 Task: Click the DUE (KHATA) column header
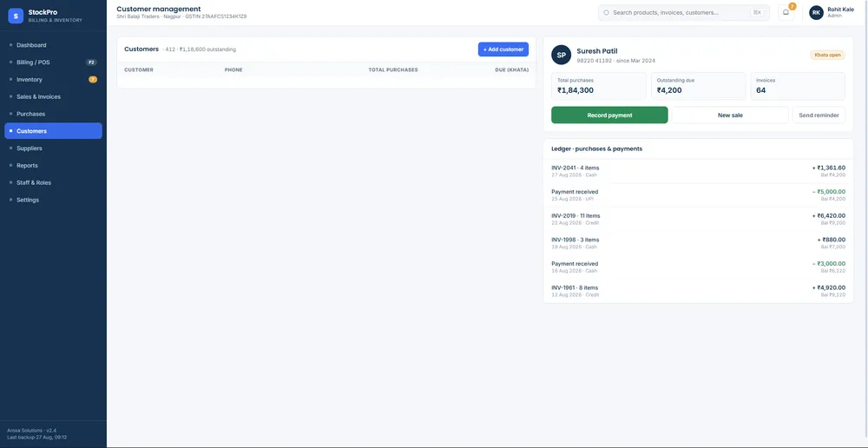click(x=512, y=69)
